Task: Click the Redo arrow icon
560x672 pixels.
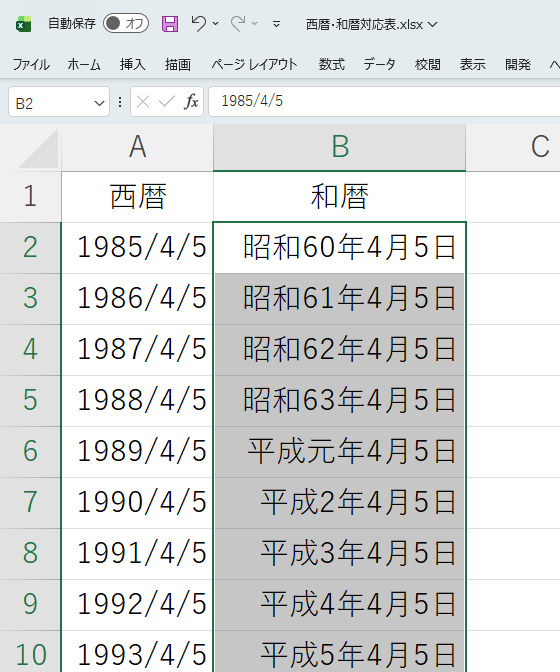Action: pos(238,23)
